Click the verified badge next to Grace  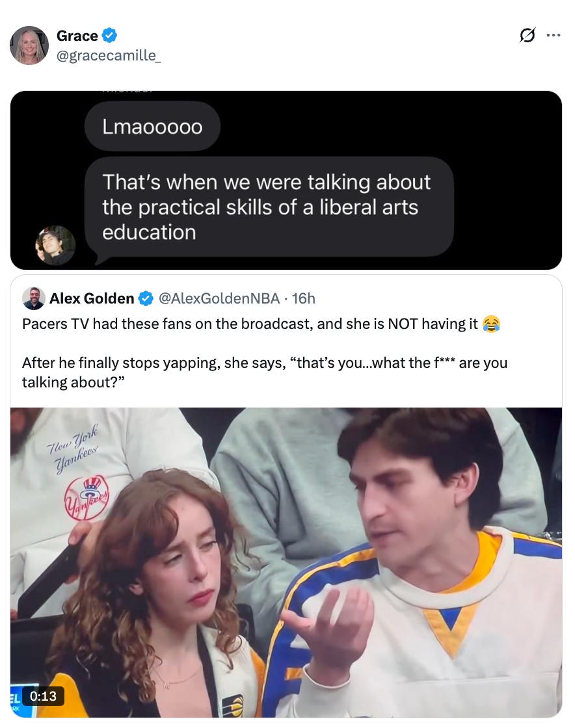[109, 36]
